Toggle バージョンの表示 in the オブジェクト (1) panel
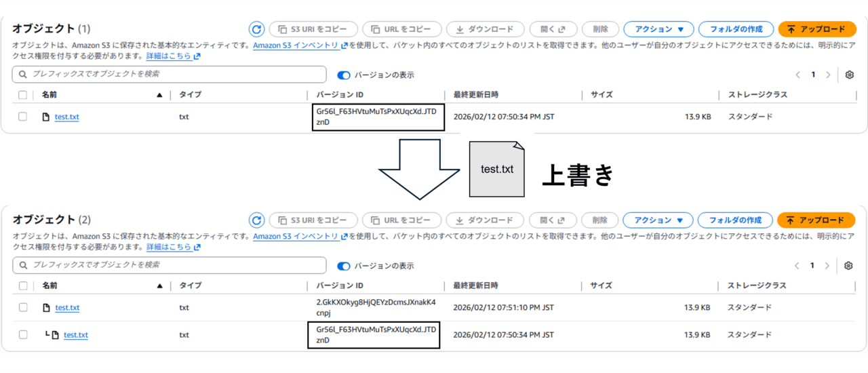 (x=344, y=75)
